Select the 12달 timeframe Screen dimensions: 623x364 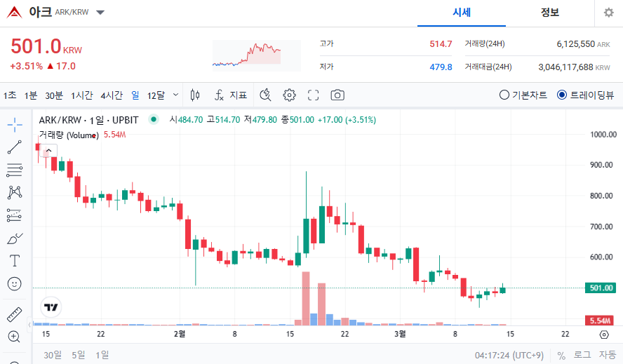tap(156, 95)
